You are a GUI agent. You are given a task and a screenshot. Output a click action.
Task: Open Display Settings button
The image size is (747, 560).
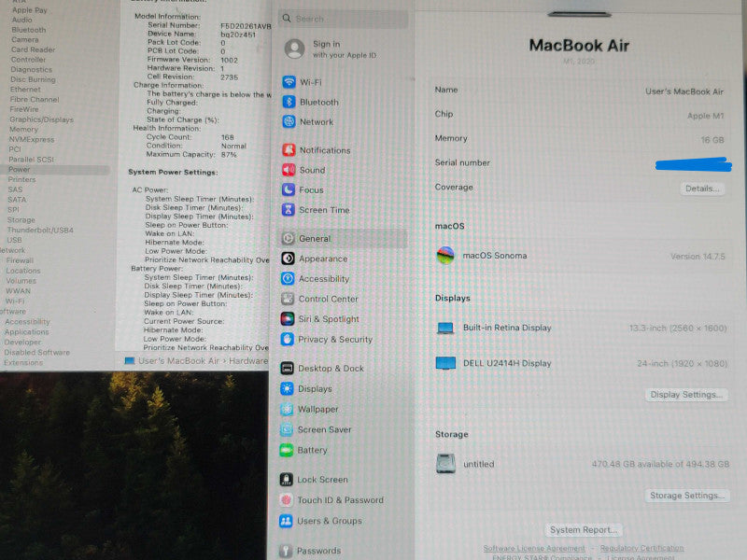pos(686,394)
